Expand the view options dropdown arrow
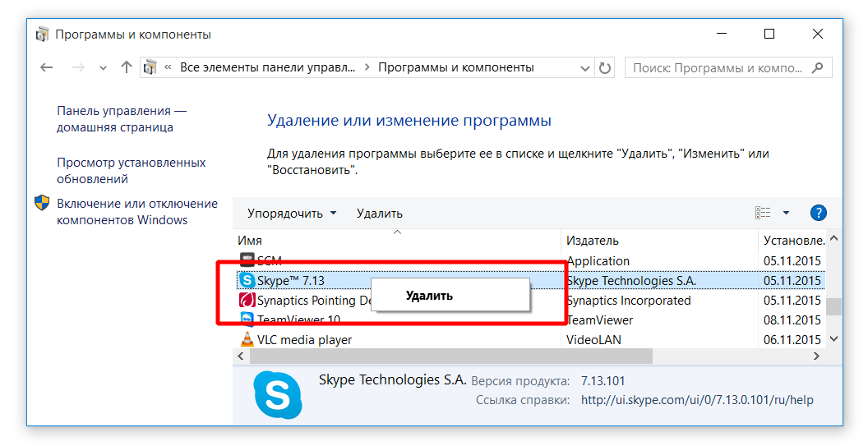 pos(786,213)
